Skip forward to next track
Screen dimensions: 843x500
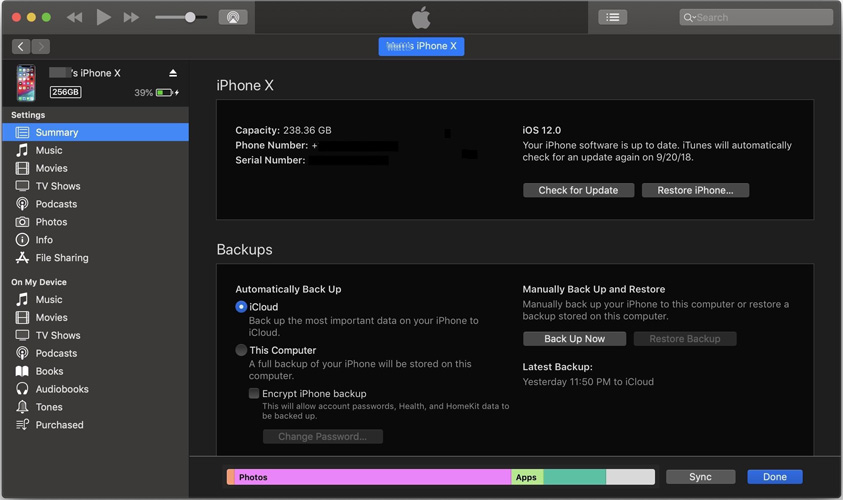tap(131, 17)
